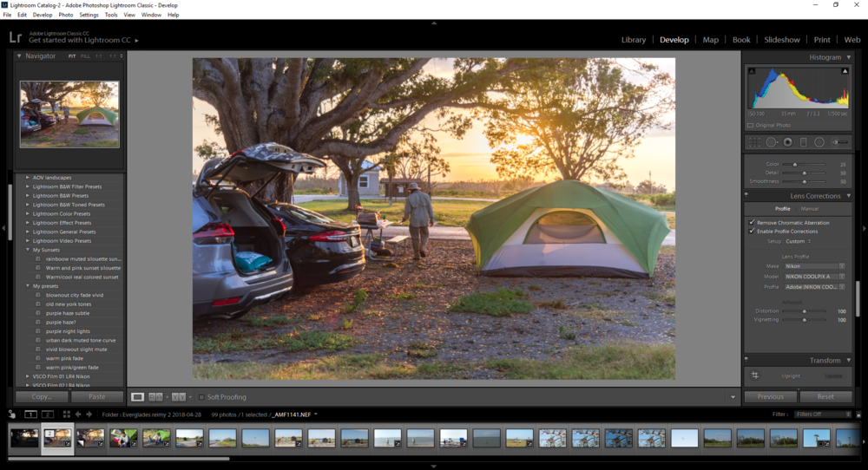The image size is (868, 470).
Task: Open the Manual tab in Lens Corrections
Action: (809, 209)
